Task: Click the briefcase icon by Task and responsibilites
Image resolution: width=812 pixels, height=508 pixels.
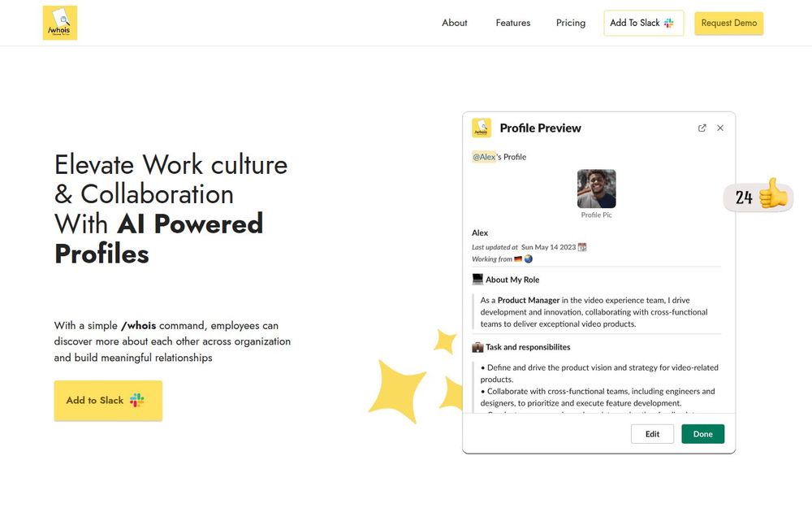Action: [477, 347]
